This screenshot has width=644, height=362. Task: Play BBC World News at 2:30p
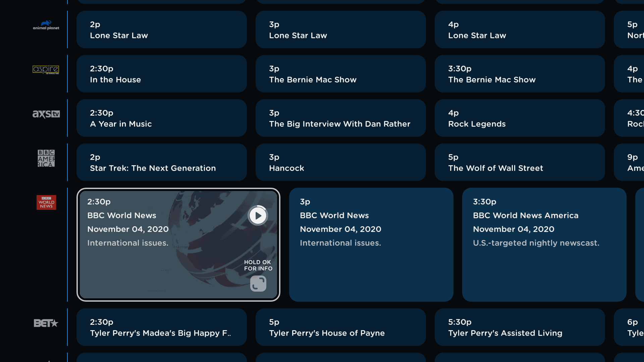[x=258, y=216]
